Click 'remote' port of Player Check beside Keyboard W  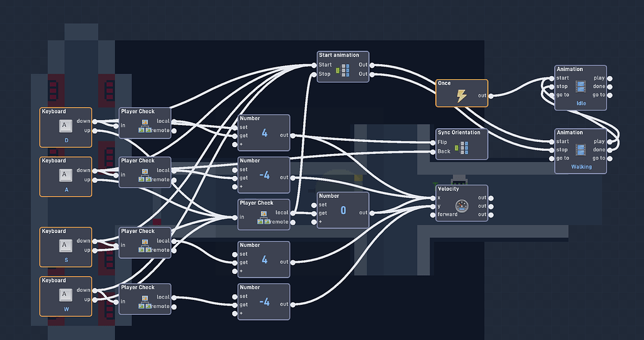(174, 307)
